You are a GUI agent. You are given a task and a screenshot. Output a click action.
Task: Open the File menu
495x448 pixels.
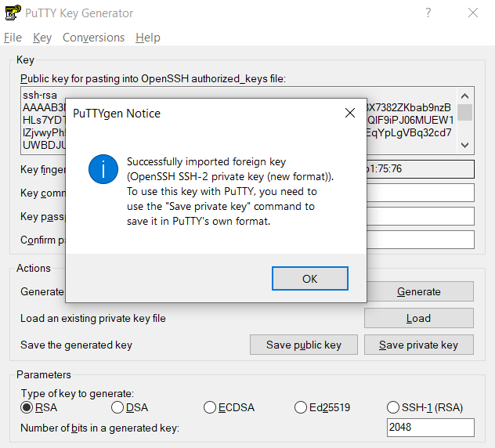(13, 38)
